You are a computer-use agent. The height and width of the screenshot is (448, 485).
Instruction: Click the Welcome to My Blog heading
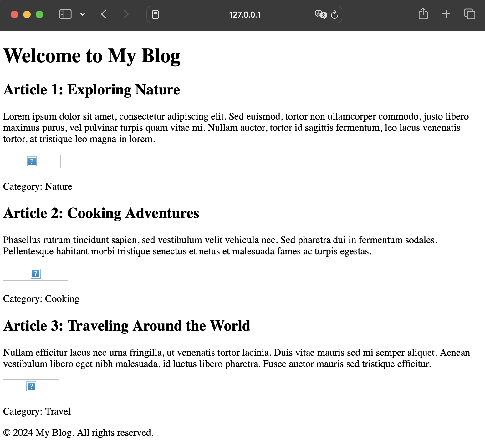coord(92,56)
